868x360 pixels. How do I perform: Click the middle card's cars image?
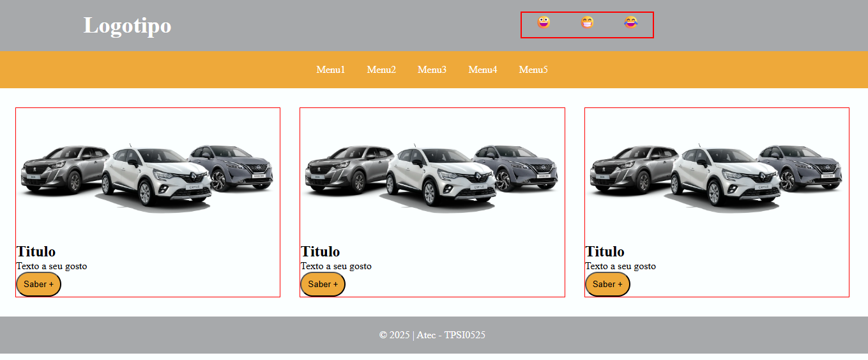(432, 176)
